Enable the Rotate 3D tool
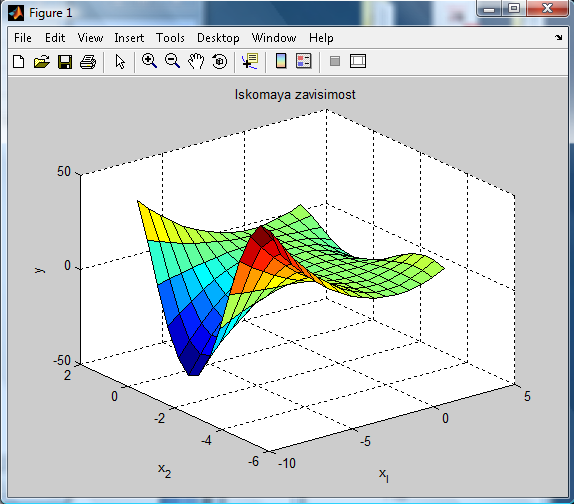574x504 pixels. coord(220,61)
